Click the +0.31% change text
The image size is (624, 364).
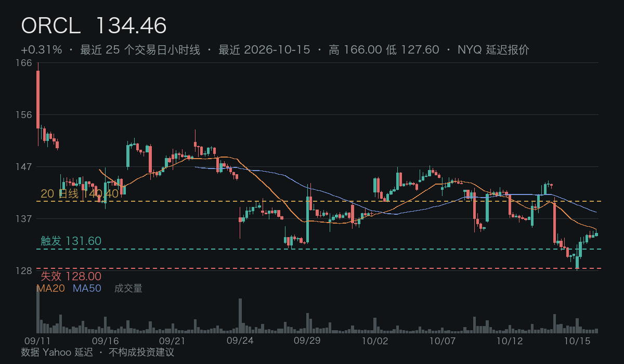point(42,50)
